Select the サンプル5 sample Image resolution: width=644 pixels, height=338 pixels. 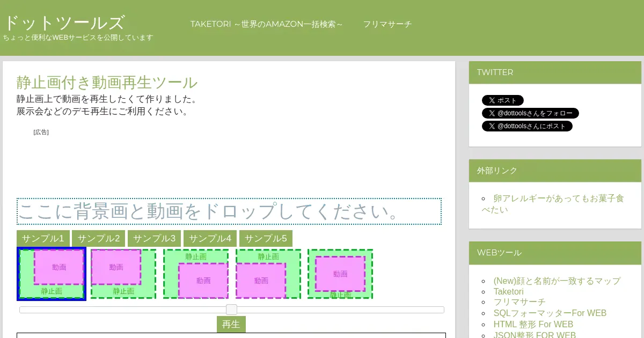266,239
